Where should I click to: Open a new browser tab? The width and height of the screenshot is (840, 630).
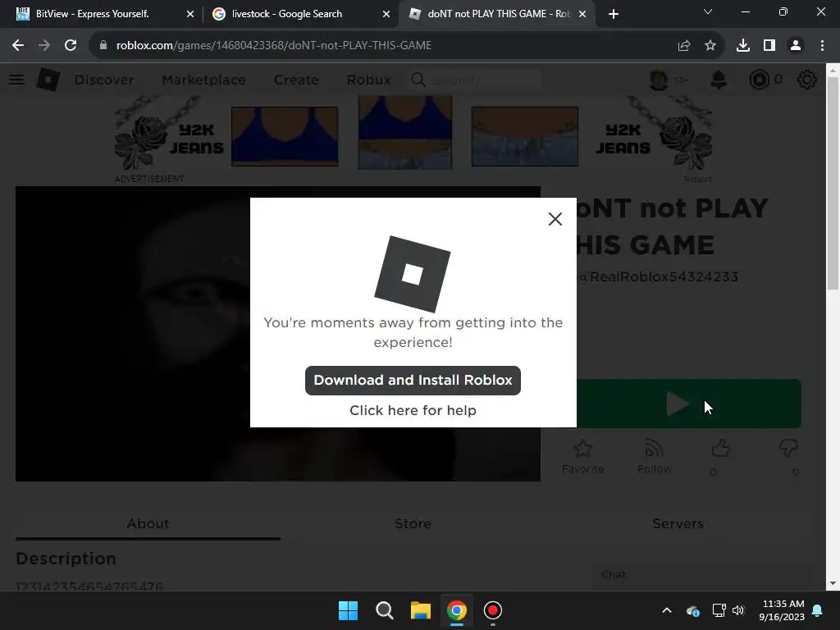click(x=614, y=14)
